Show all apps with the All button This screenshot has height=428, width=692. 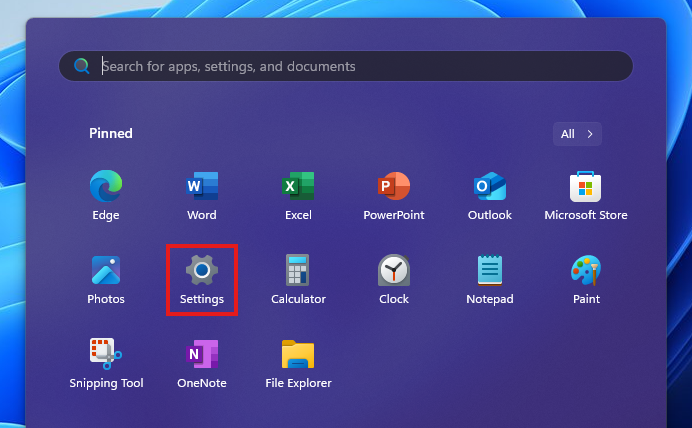pos(577,134)
